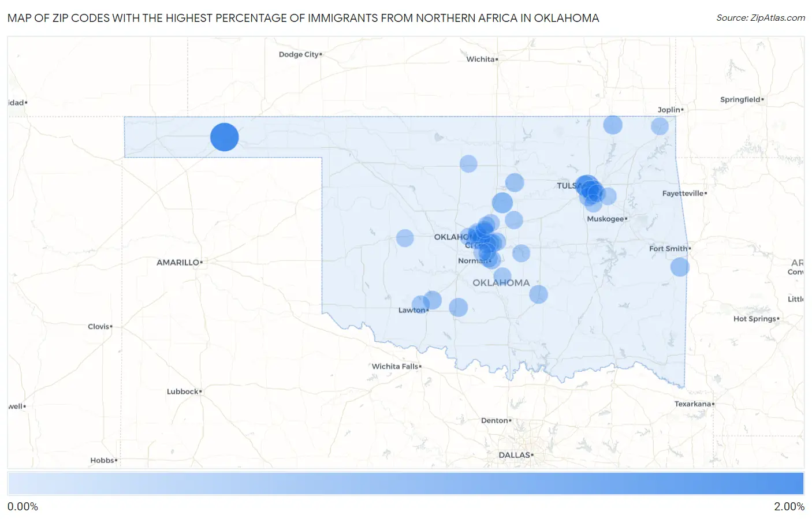812x519 pixels.
Task: Click the 0.00% legend label
Action: (x=23, y=506)
